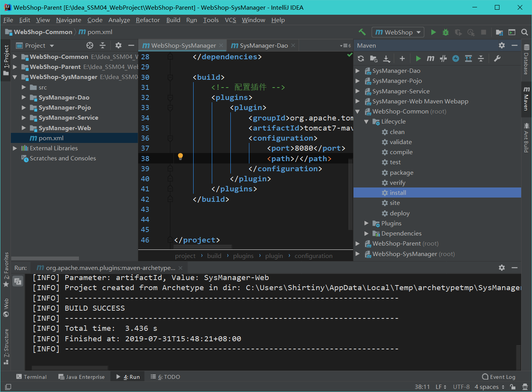532x392 pixels.
Task: Toggle the Ant Build side tab
Action: pos(526,138)
